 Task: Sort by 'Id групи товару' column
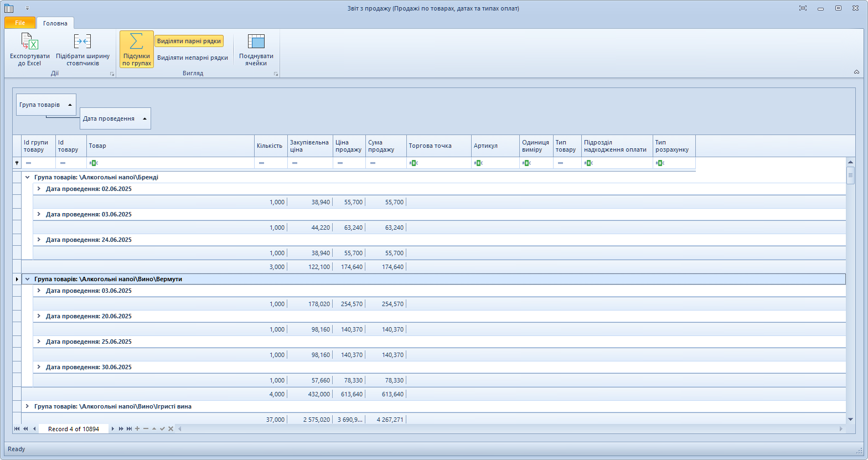point(38,146)
